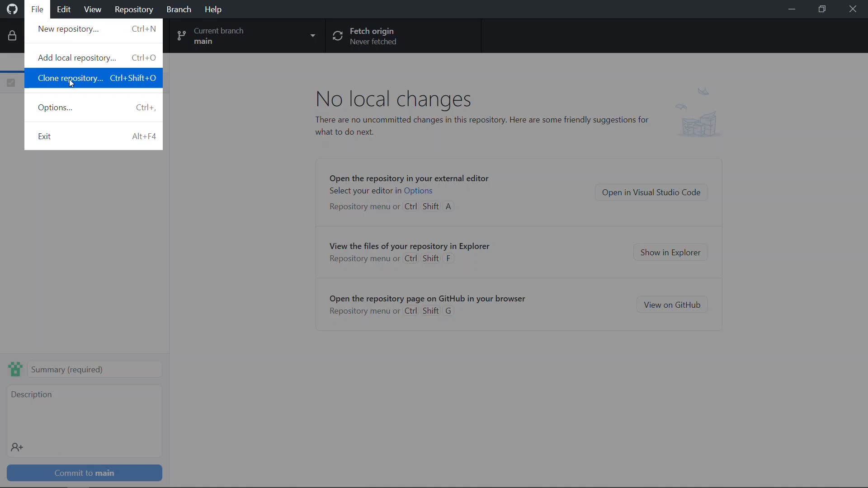The image size is (868, 488).
Task: Follow the Options link in editor suggestion
Action: (418, 191)
